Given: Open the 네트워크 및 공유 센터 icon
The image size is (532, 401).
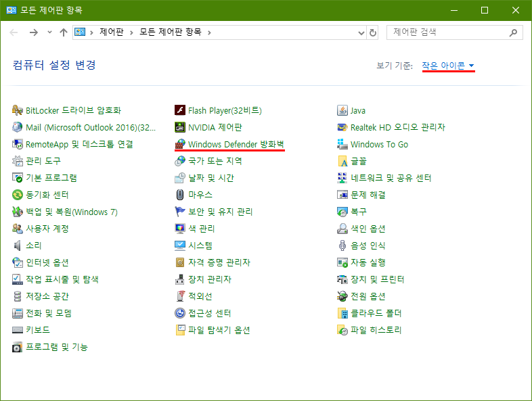Looking at the screenshot, I should click(x=342, y=178).
